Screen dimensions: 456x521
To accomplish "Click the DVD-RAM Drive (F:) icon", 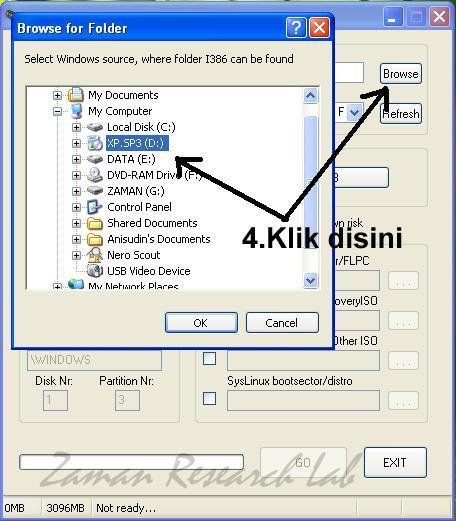I will (95, 175).
